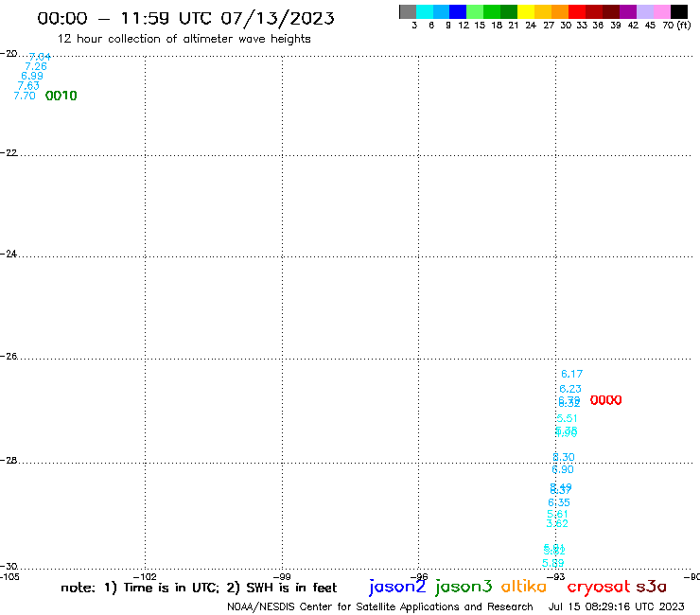
Task: Click the cyan swatch in the color scale
Action: pos(425,11)
